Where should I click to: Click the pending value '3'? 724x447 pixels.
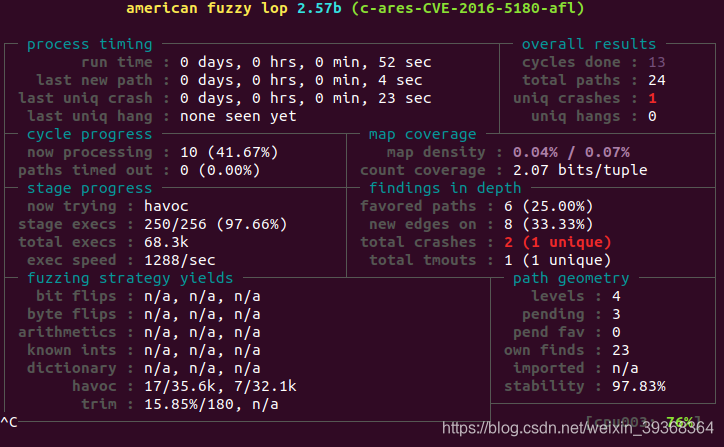(616, 314)
